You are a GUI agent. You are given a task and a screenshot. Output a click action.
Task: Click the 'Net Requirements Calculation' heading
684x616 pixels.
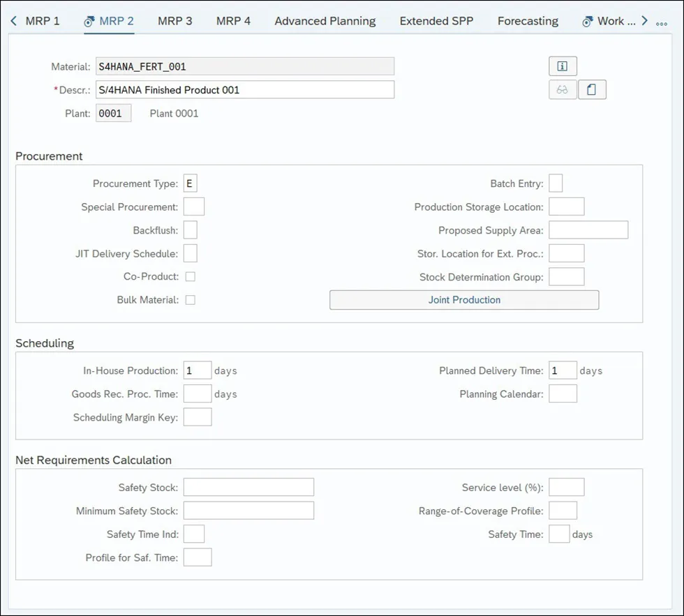[x=94, y=460]
